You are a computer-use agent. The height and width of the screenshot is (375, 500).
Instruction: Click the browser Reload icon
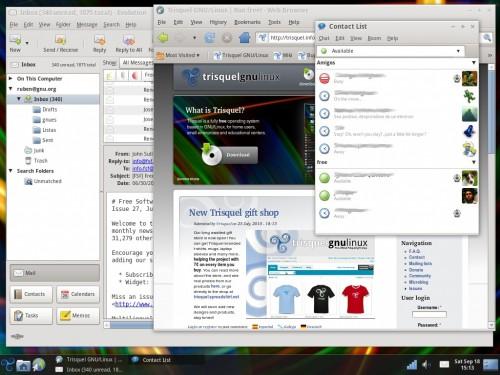(210, 38)
